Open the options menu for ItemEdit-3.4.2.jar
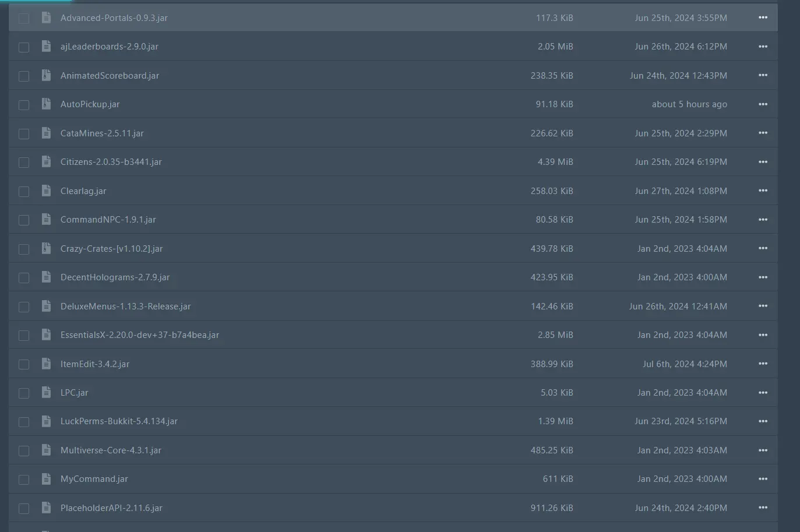800x532 pixels. (x=763, y=364)
